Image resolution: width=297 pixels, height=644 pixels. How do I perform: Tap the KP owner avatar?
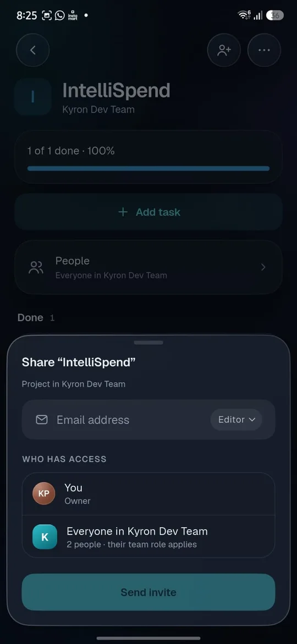click(x=44, y=494)
